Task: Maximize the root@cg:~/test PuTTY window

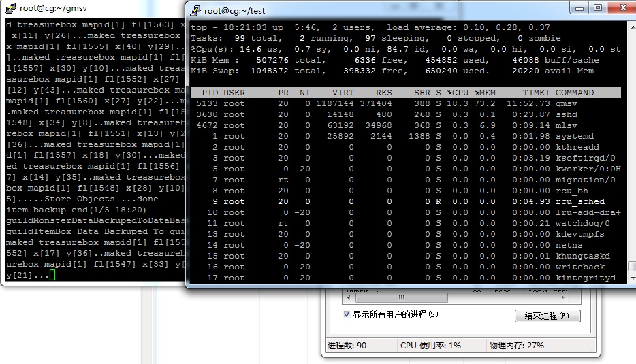Action: 597,8
